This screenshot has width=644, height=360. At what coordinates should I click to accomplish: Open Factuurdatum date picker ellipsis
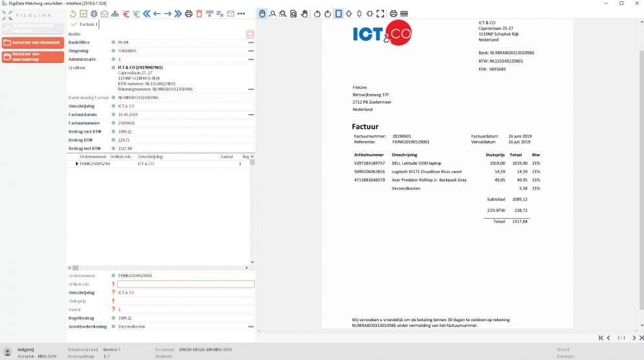click(x=250, y=115)
